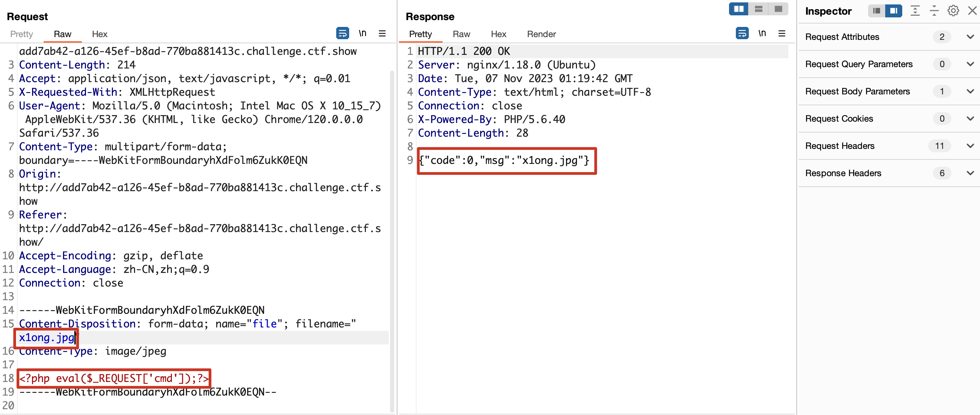
Task: Click the Content-Length: 214 request header
Action: click(77, 65)
